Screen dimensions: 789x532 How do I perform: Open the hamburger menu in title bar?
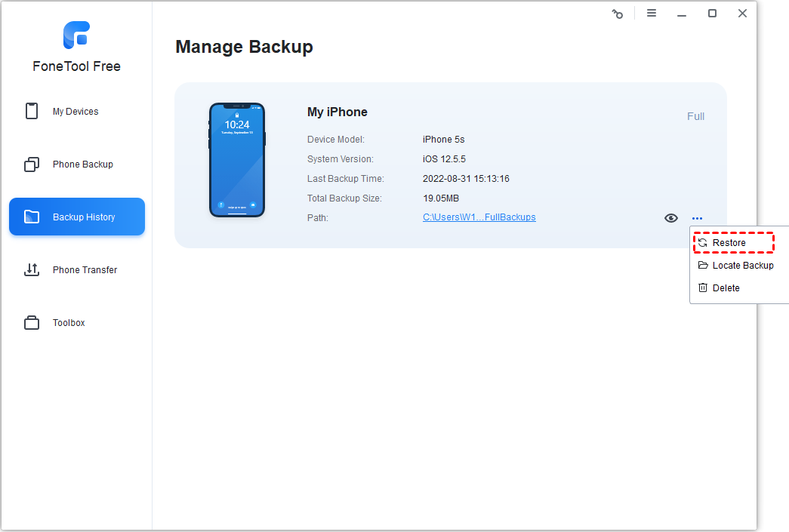[x=651, y=13]
